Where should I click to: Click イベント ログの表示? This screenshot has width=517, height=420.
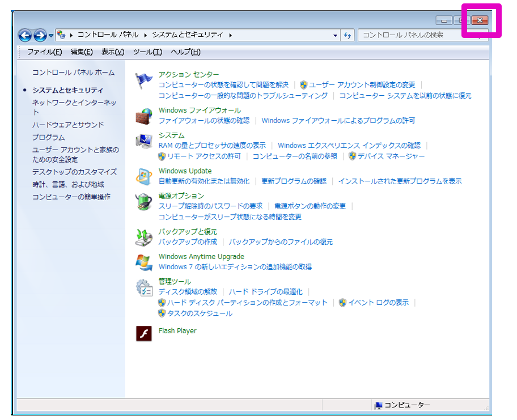click(x=378, y=303)
